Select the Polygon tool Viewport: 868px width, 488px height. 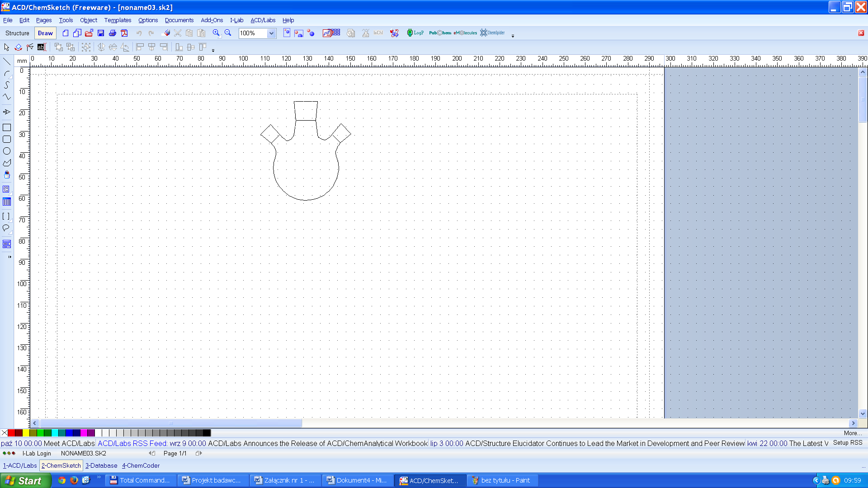[x=7, y=163]
